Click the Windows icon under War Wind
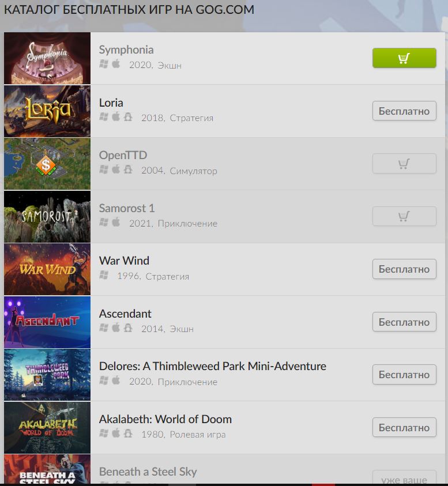448x486 pixels. pos(104,275)
